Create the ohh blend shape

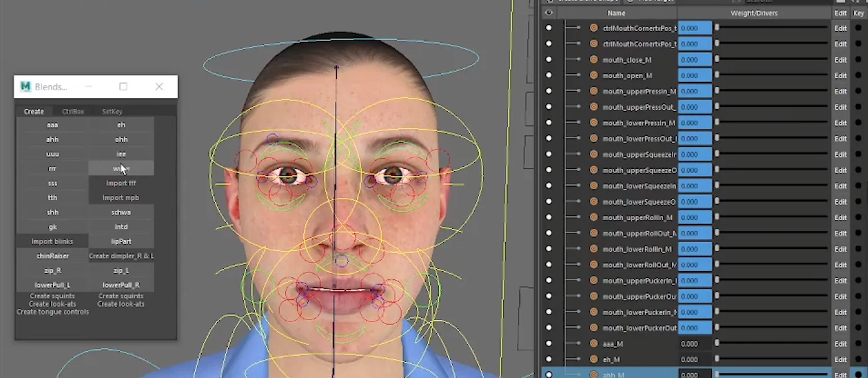pyautogui.click(x=121, y=140)
